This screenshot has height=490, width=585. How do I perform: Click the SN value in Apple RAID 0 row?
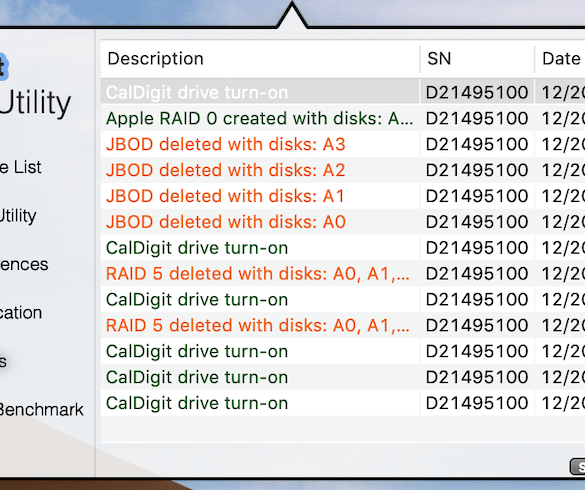coord(477,118)
